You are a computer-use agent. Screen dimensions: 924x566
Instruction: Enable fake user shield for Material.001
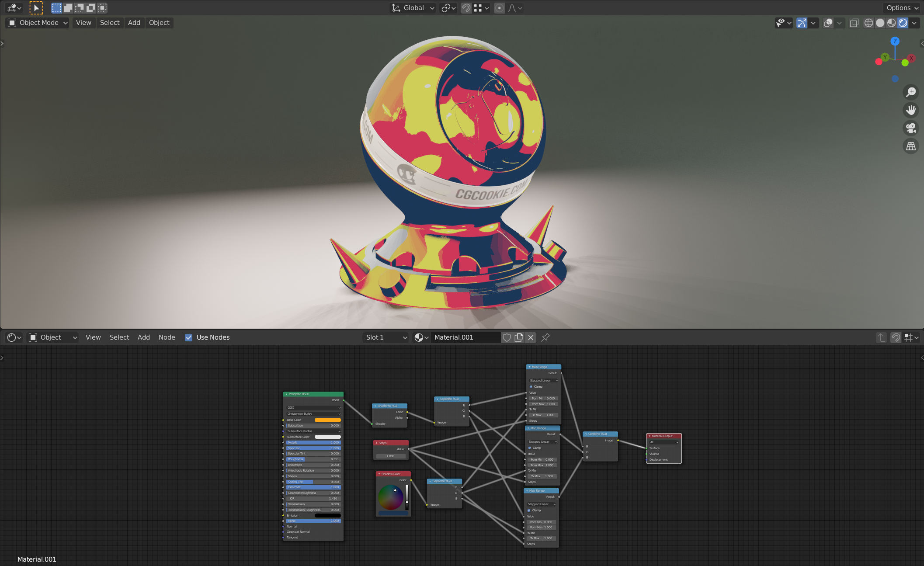pyautogui.click(x=507, y=337)
